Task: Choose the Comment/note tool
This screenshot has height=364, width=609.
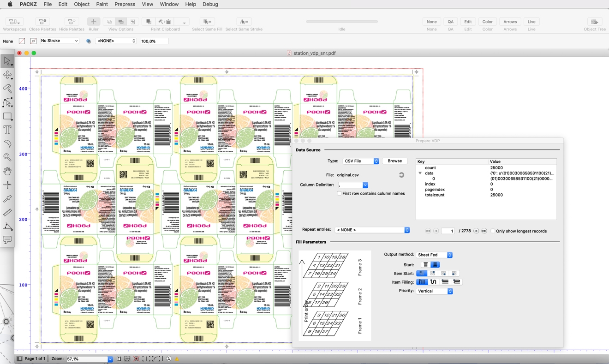Action: pos(7,240)
